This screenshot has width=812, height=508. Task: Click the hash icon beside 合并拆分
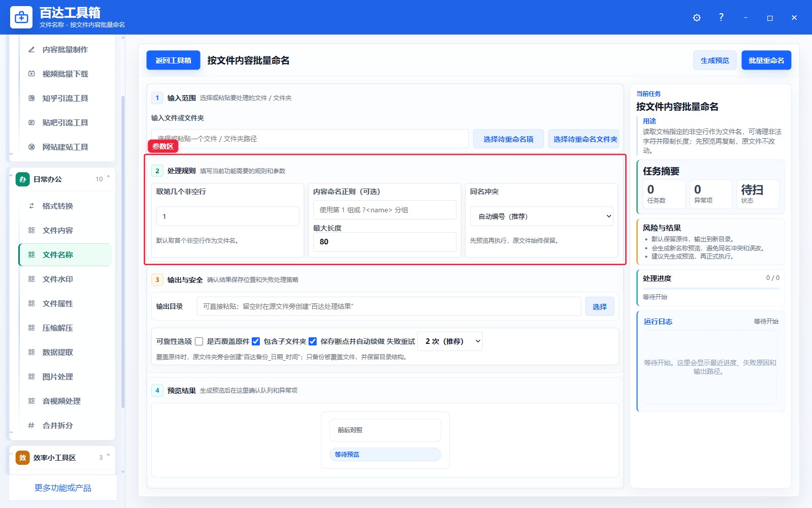point(31,425)
